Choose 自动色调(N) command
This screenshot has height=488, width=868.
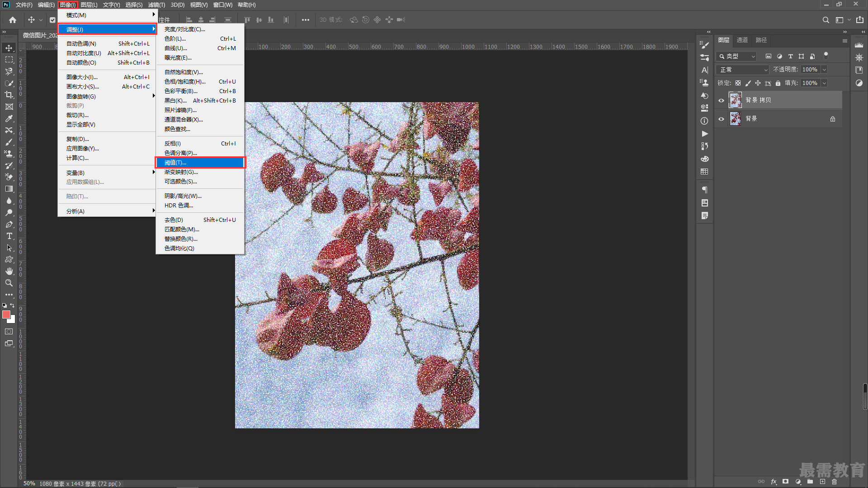[107, 44]
